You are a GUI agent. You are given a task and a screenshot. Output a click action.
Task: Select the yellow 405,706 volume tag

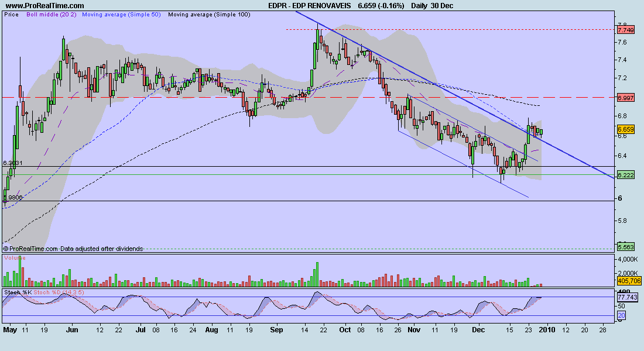[629, 281]
